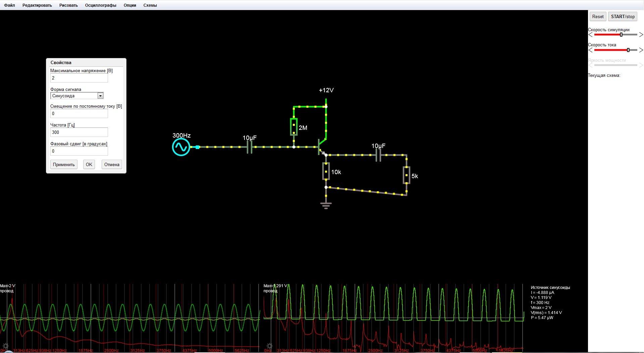This screenshot has height=353, width=644.
Task: Select the input 10µF capacitor
Action: [x=249, y=147]
